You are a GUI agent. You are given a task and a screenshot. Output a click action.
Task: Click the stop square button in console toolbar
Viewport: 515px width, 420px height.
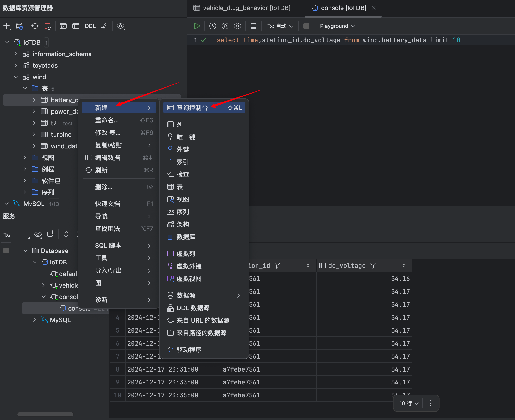[306, 26]
